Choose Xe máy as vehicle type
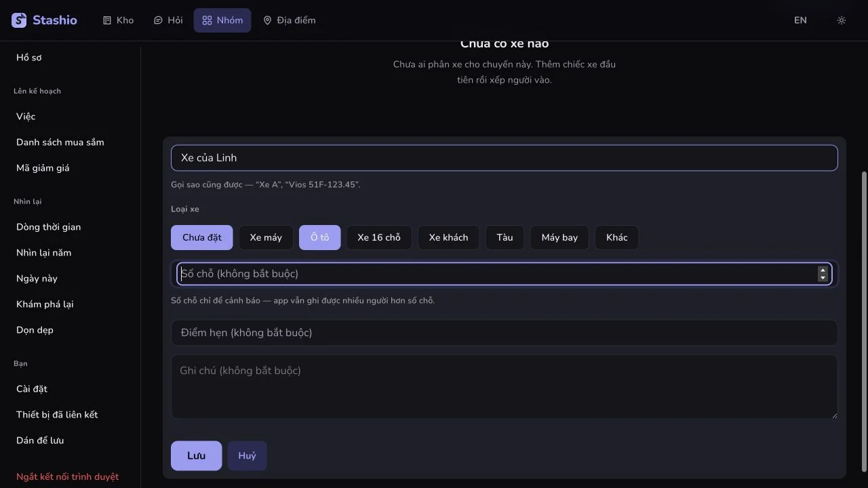The width and height of the screenshot is (868, 488). (266, 238)
